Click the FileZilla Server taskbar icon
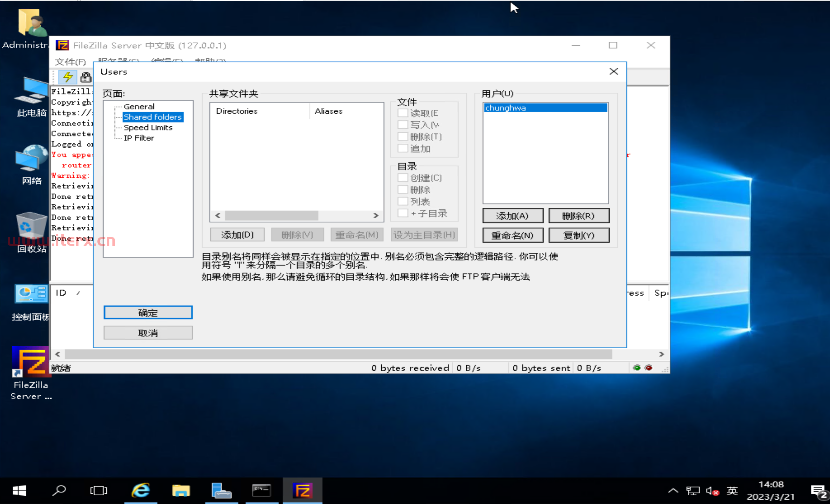Image resolution: width=831 pixels, height=504 pixels. (x=303, y=491)
